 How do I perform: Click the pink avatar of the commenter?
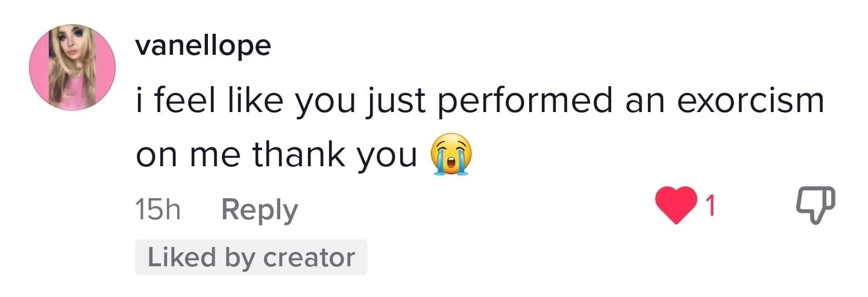tap(72, 67)
